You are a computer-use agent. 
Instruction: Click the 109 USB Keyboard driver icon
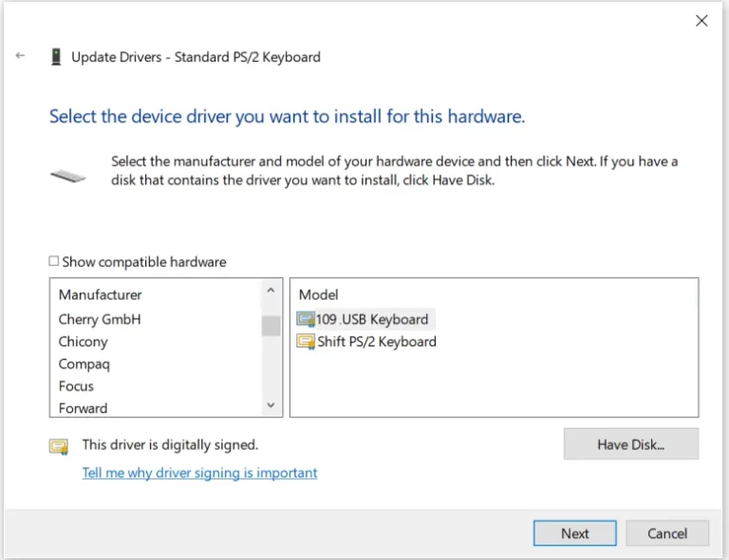(306, 319)
